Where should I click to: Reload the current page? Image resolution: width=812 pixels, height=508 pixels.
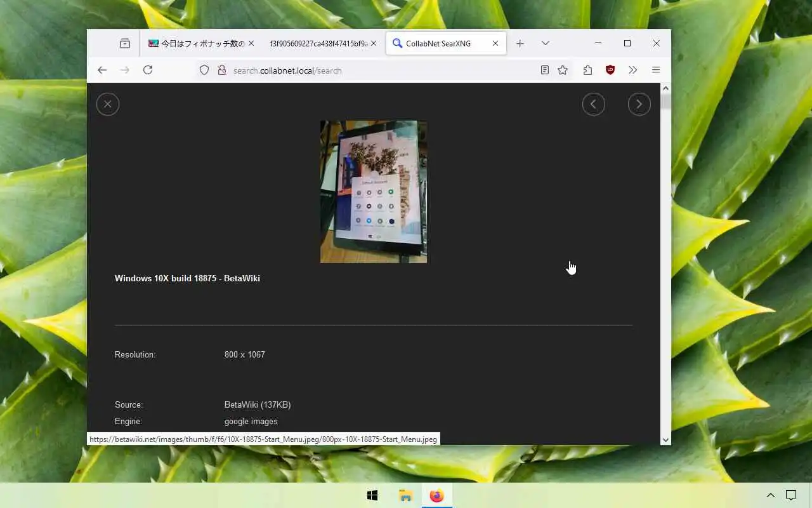(x=148, y=70)
